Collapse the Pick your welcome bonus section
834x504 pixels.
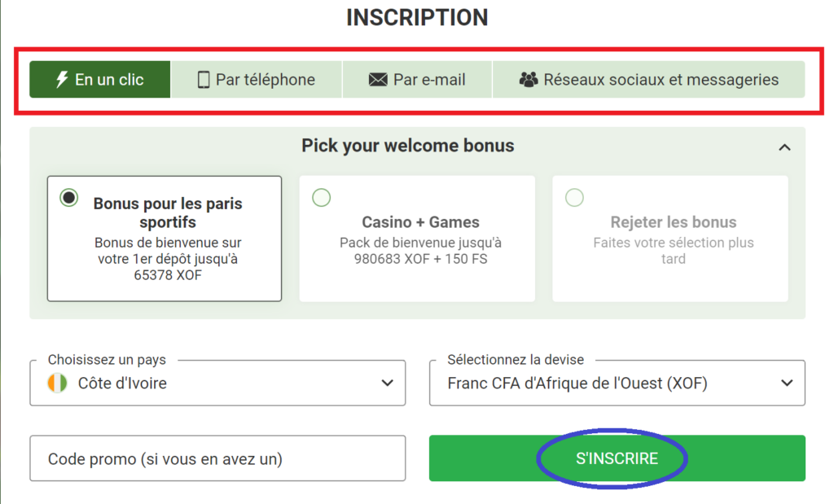[784, 147]
